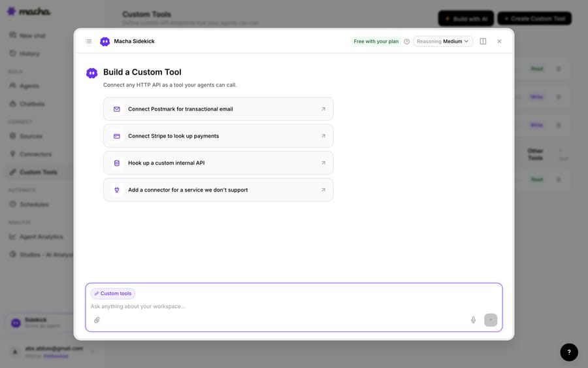588x368 pixels.
Task: Select Connect Postmark for transactional email
Action: pyautogui.click(x=218, y=109)
